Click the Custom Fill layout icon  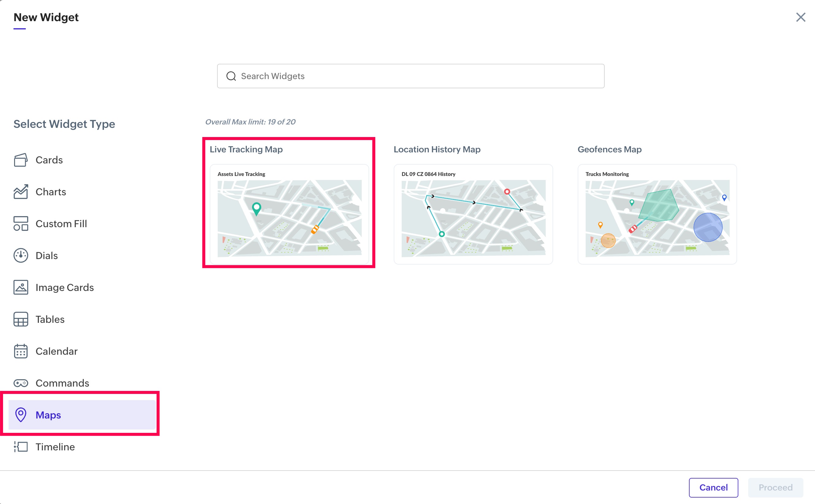point(21,224)
